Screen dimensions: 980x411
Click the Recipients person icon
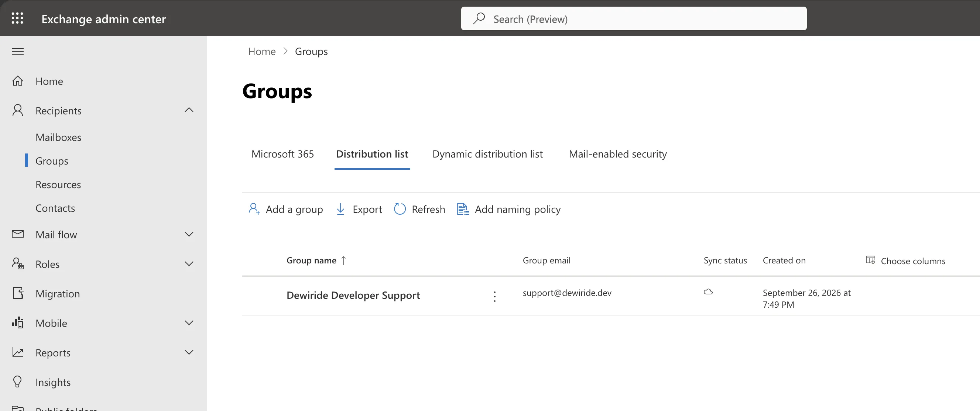(x=17, y=110)
